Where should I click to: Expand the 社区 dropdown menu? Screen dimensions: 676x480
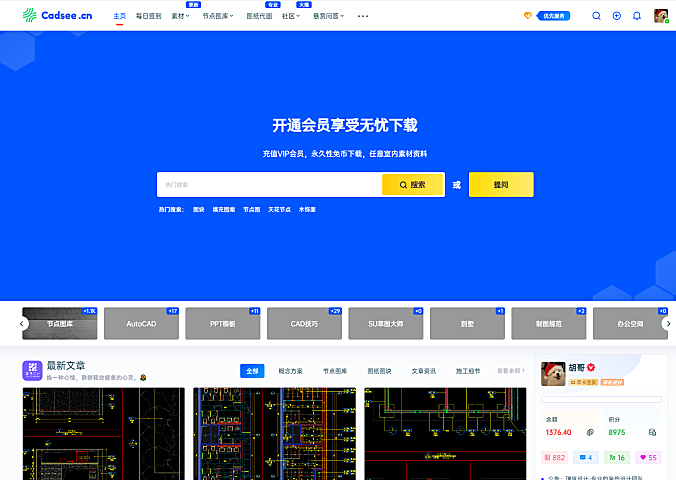(291, 16)
